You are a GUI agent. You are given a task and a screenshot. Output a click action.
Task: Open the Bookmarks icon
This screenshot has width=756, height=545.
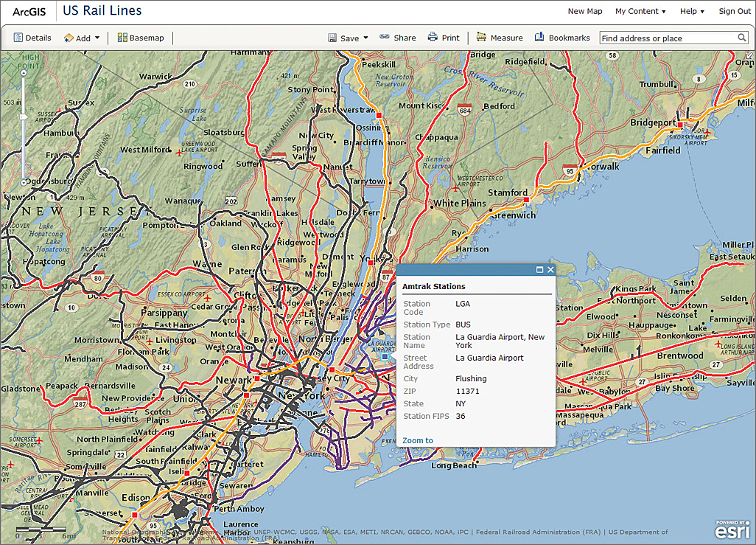point(539,37)
